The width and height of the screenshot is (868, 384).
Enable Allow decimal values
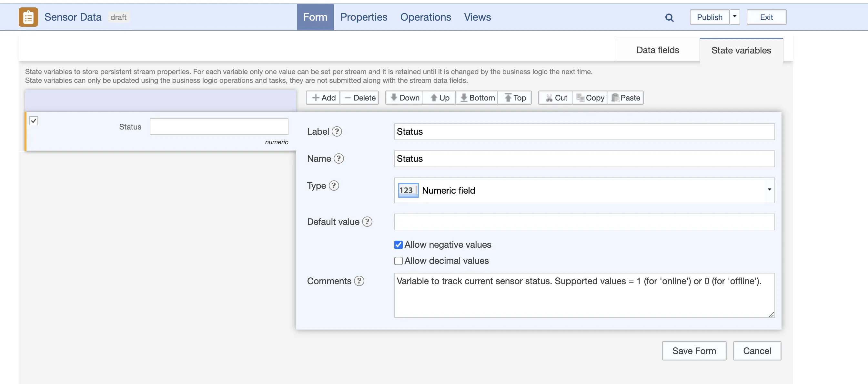(398, 261)
